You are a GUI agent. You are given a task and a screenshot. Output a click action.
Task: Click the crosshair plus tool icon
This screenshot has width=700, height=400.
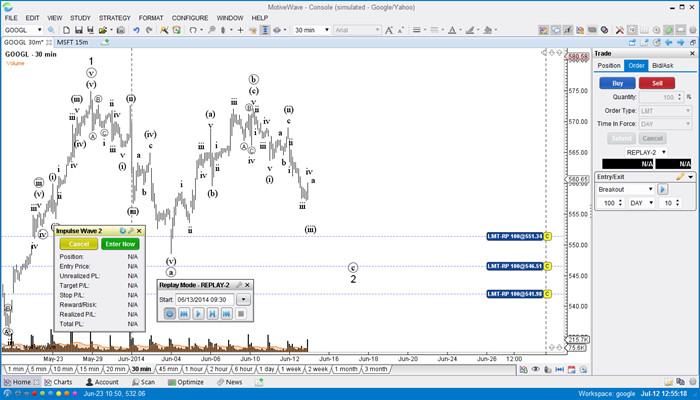point(240,30)
